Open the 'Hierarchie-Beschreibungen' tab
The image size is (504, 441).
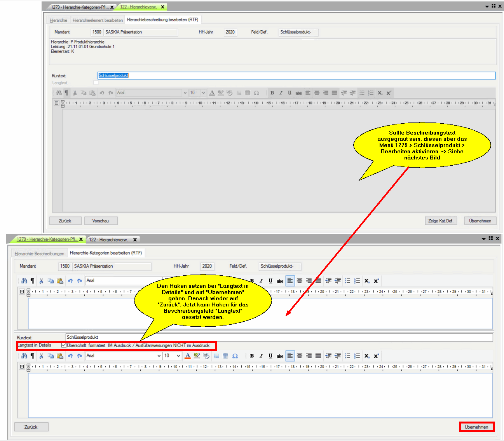[x=39, y=254]
